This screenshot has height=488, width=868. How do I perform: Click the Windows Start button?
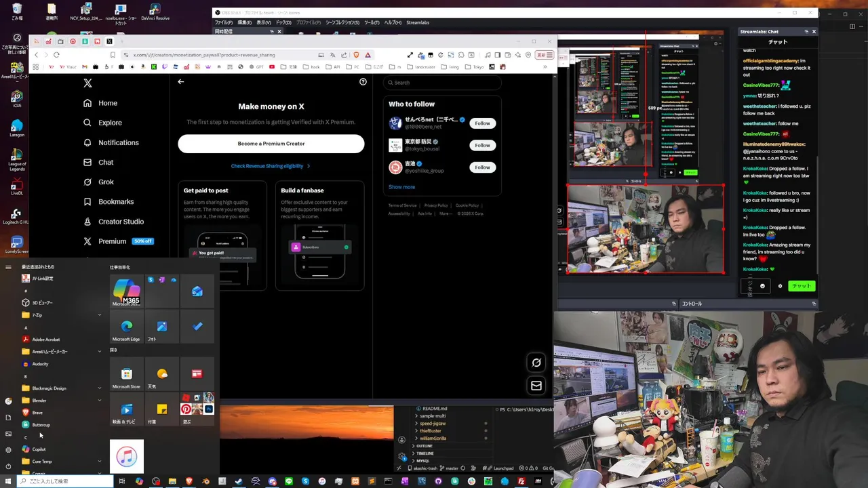point(8,481)
